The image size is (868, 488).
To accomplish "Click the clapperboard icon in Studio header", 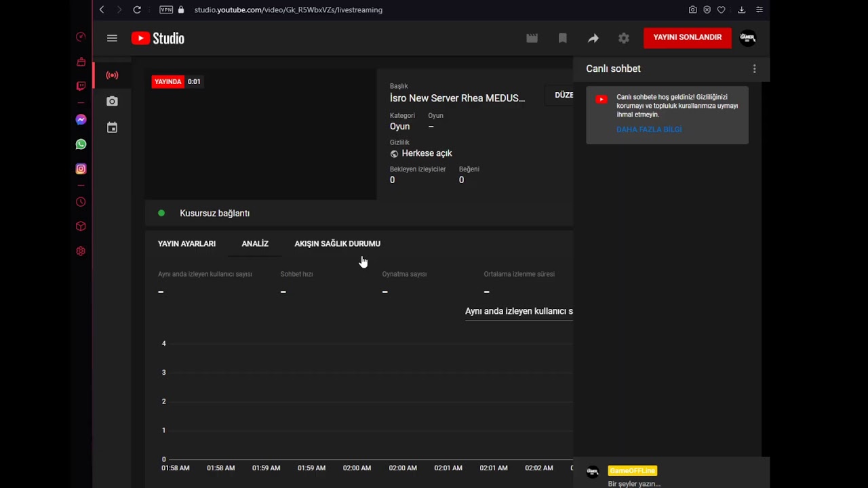I will pos(532,38).
